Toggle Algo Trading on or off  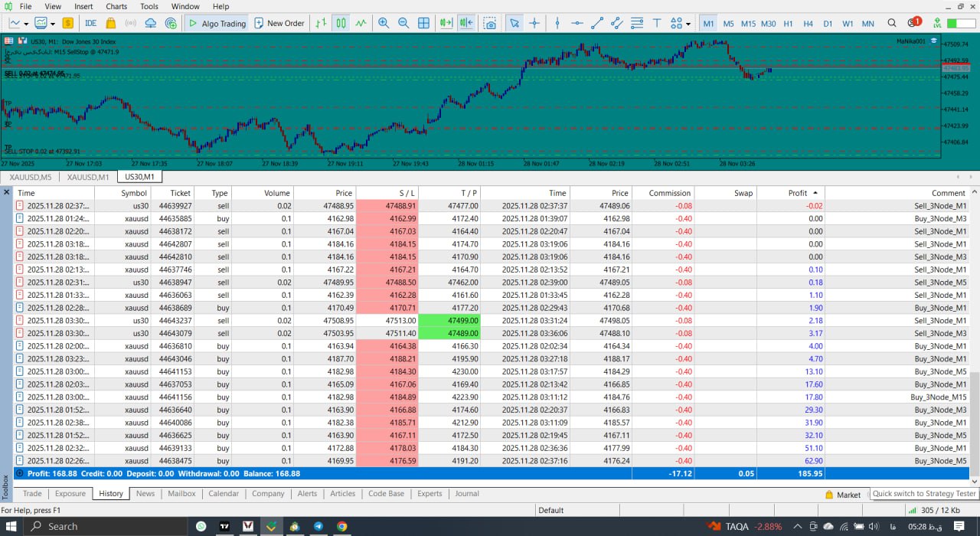[217, 23]
